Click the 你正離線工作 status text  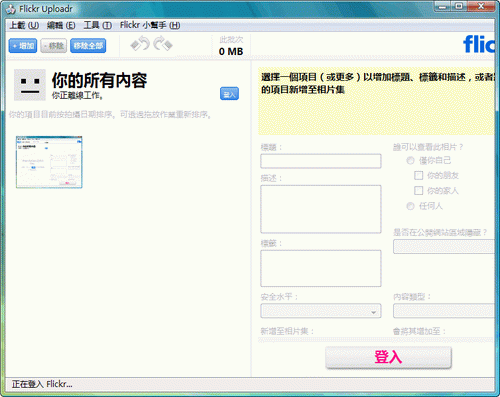coord(77,96)
